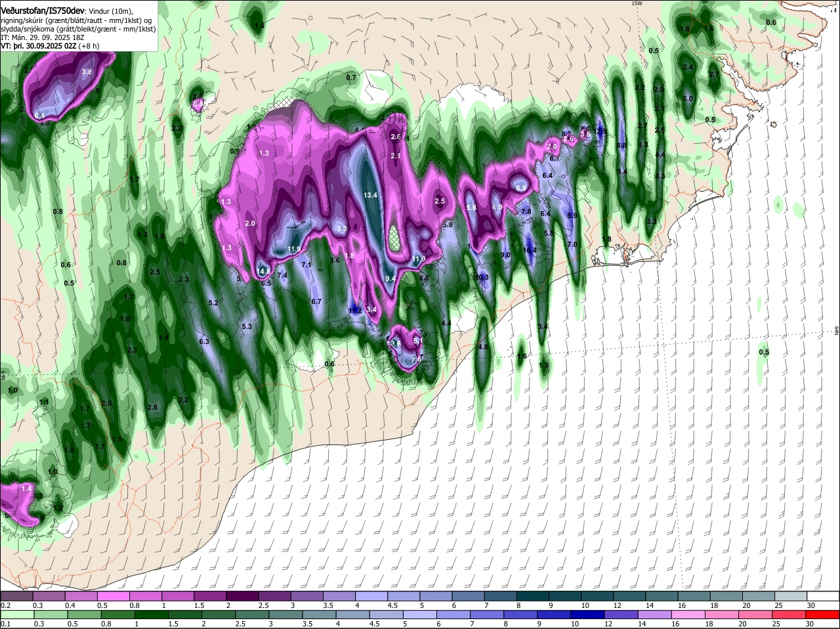Viewport: 840px width, 629px height.
Task: Click the 2.4 value label on the map
Action: 688,67
